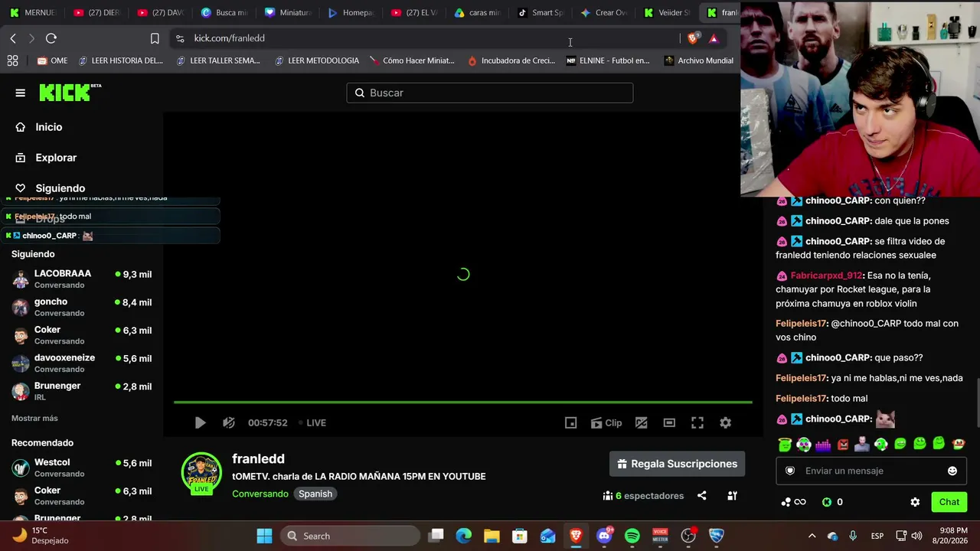The image size is (980, 551).
Task: Expand the following list with Mostrar más
Action: [x=34, y=419]
